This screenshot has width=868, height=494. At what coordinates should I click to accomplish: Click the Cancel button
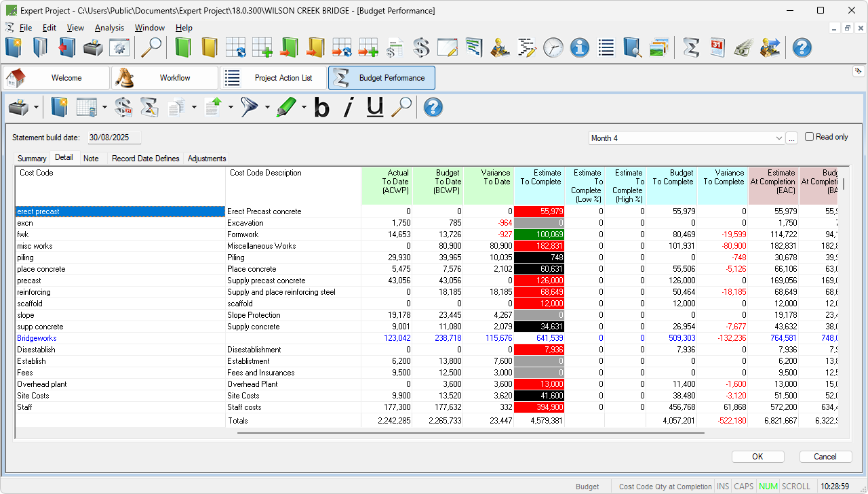[x=825, y=457]
